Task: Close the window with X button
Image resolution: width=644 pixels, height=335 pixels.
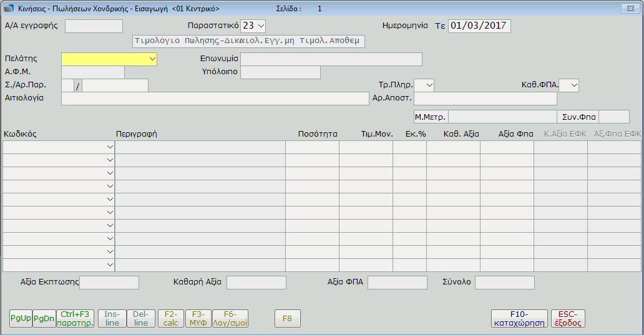Action: (x=625, y=9)
